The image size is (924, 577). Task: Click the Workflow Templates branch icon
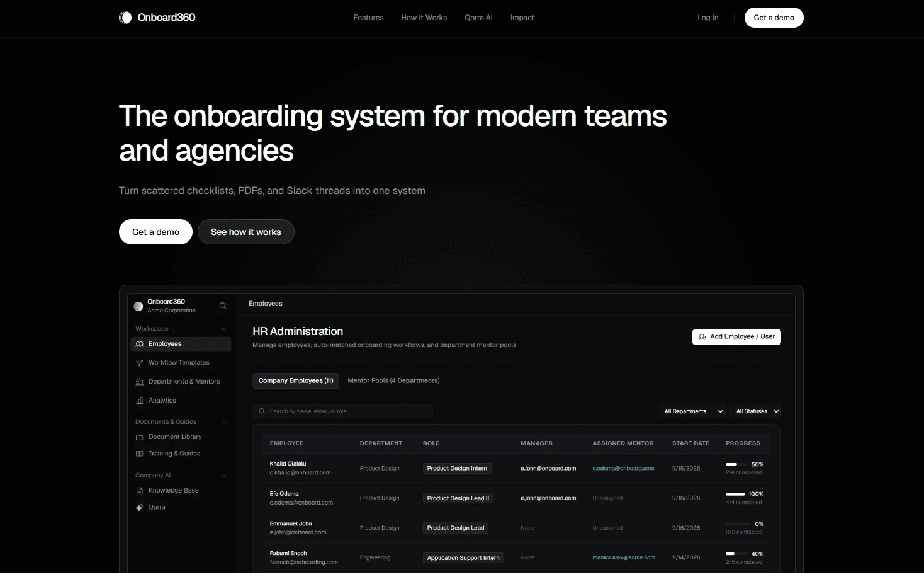(140, 363)
